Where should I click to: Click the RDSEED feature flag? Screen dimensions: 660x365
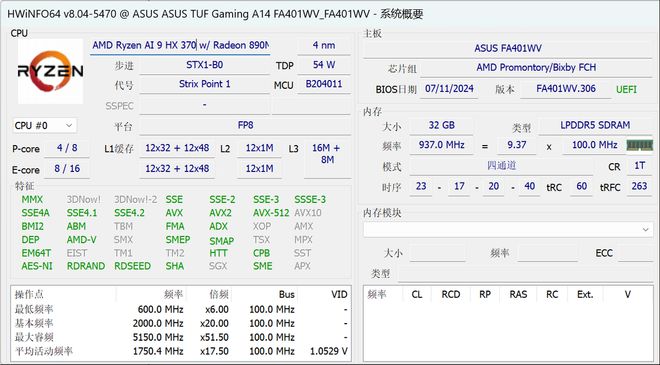(133, 266)
